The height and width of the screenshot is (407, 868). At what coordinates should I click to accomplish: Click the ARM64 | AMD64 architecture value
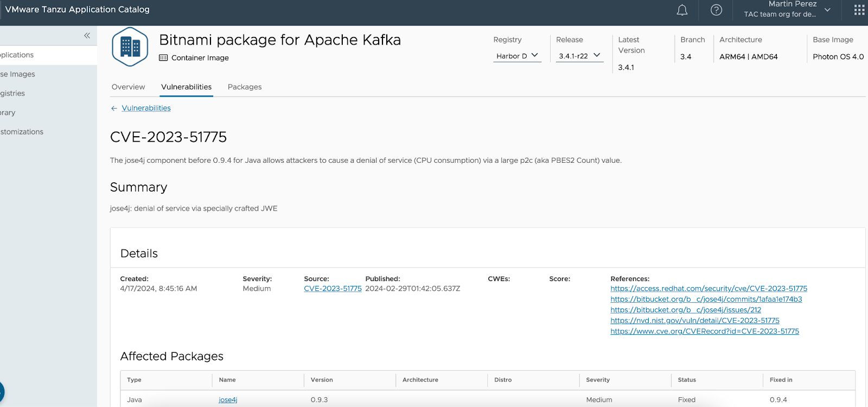click(x=748, y=56)
